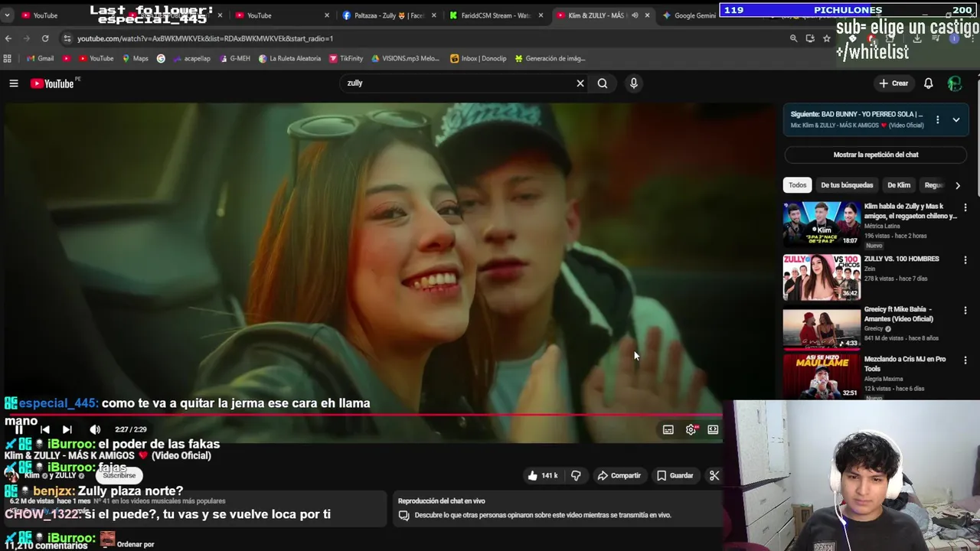Open the YouTube hamburger guide menu
Viewport: 980px width, 551px height.
(14, 83)
